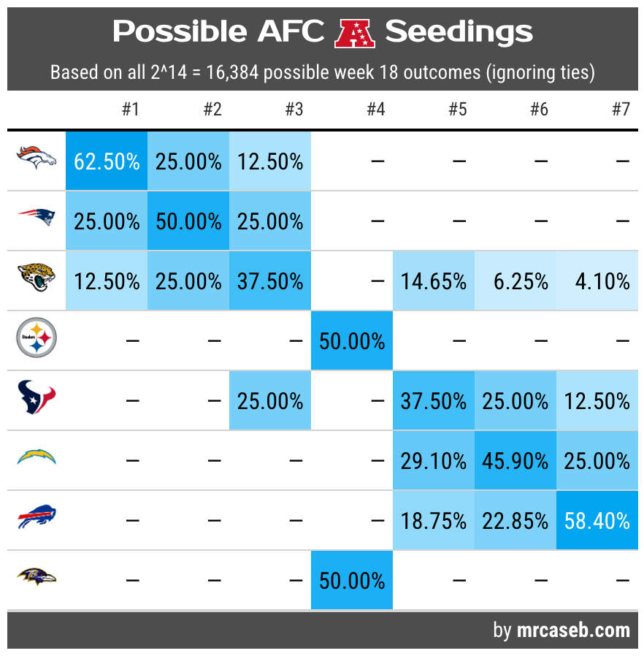Click the Denver Broncos logo
The image size is (644, 656).
pos(37,161)
